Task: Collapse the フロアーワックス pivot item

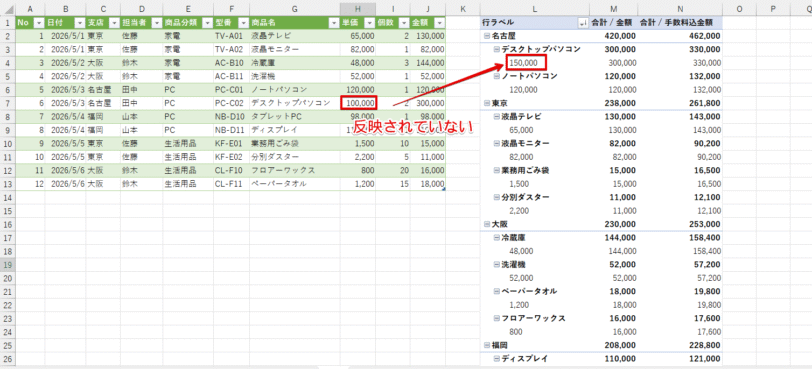Action: [x=497, y=318]
